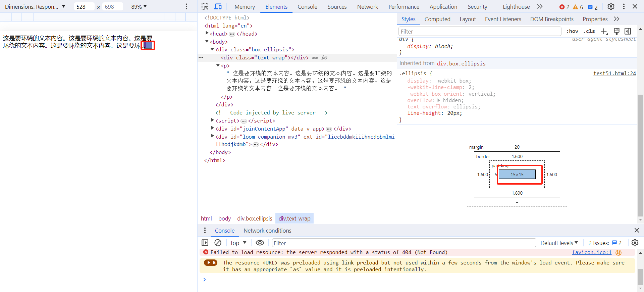
Task: Create a live expression eye icon
Action: pyautogui.click(x=260, y=243)
